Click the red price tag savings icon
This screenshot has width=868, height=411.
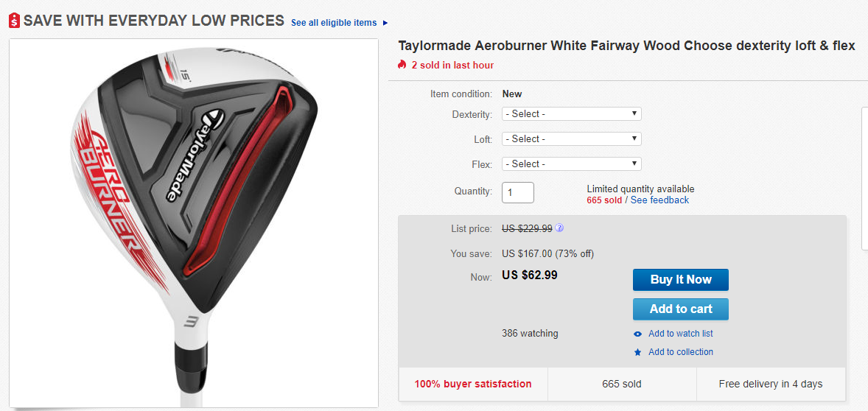tap(14, 21)
